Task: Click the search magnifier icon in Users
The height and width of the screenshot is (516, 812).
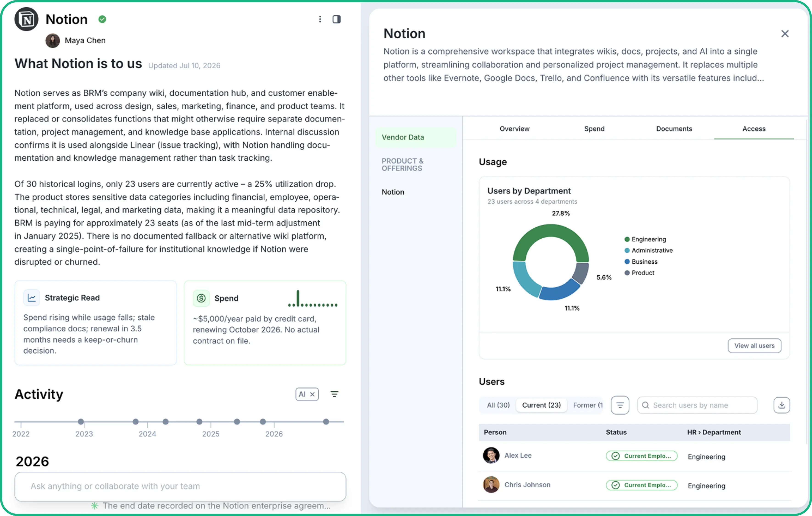Action: coord(645,405)
